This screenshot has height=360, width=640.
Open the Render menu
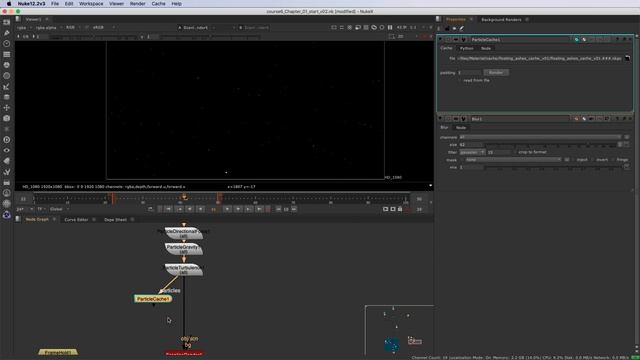tap(138, 4)
